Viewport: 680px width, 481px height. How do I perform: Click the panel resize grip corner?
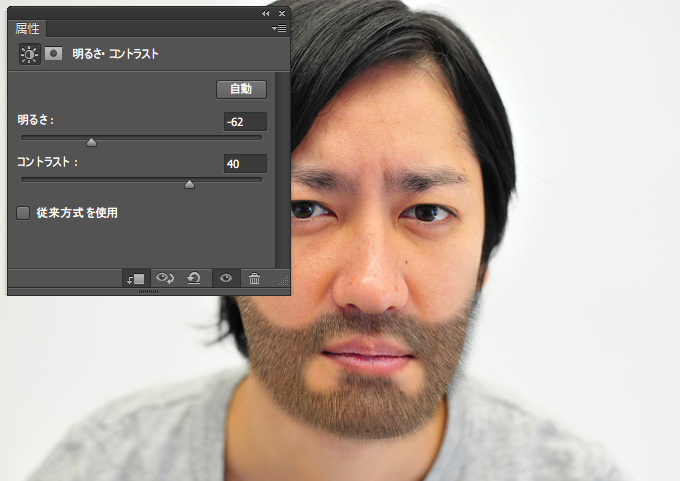point(284,281)
